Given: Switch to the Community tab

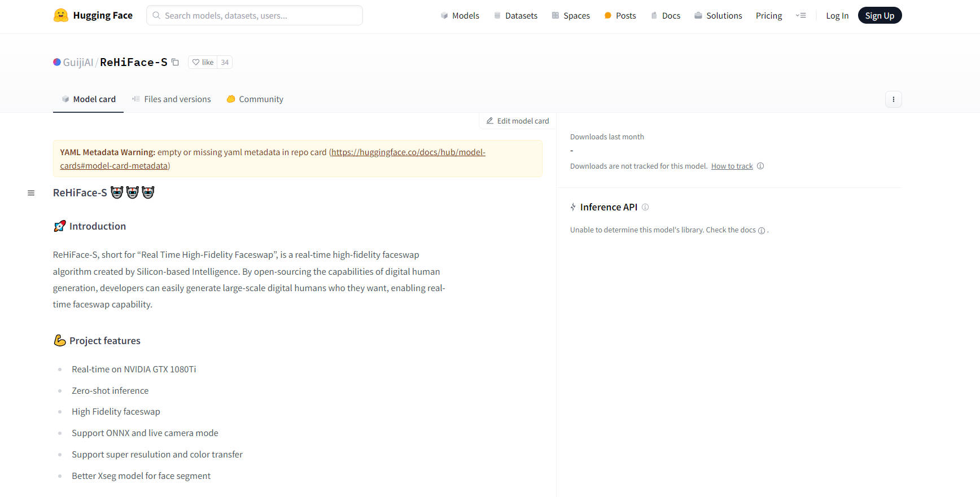Looking at the screenshot, I should pos(255,99).
